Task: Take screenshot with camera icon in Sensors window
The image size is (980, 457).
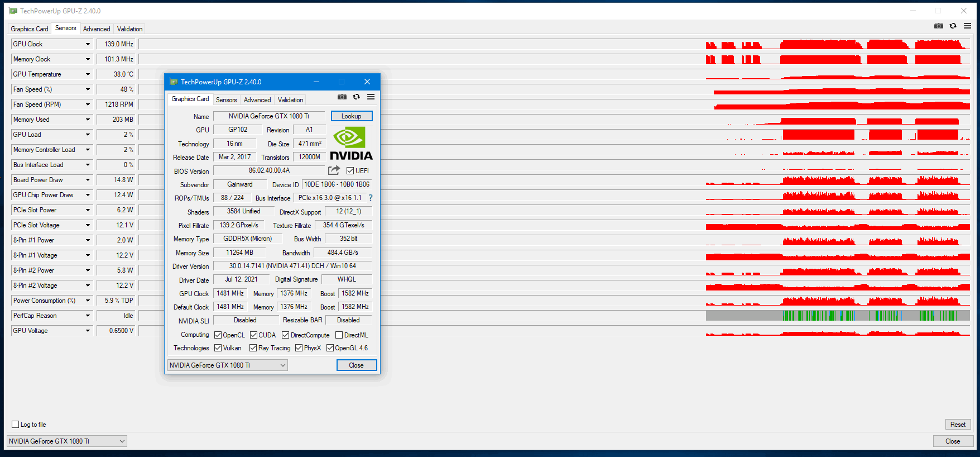Action: [939, 26]
